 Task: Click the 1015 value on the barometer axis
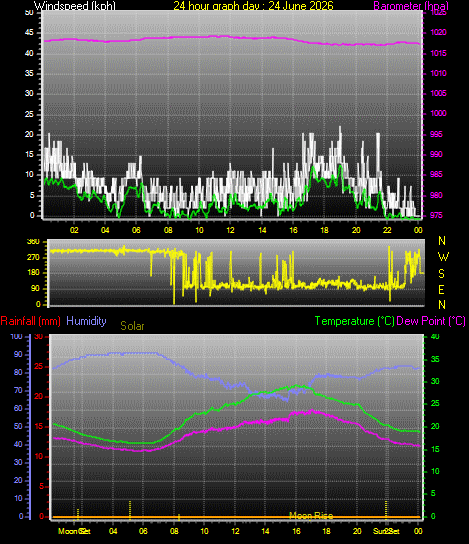[x=438, y=53]
